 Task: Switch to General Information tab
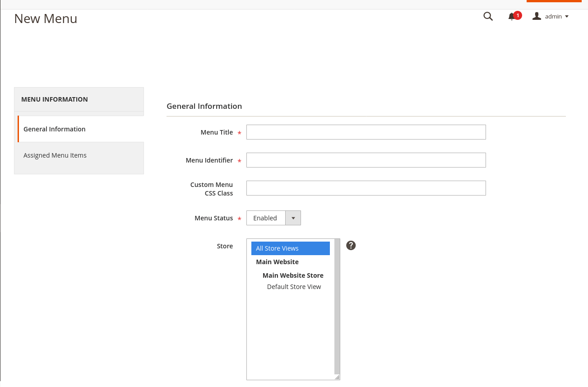pos(81,129)
